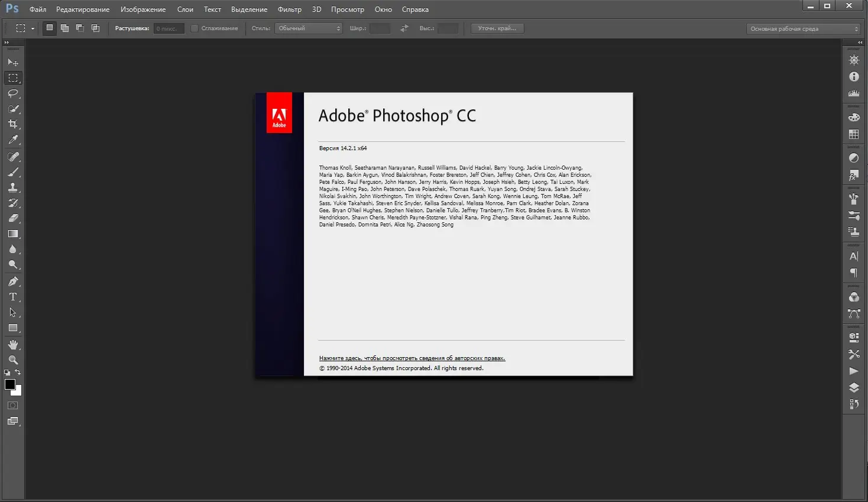
Task: Enable New selection mode
Action: point(50,28)
